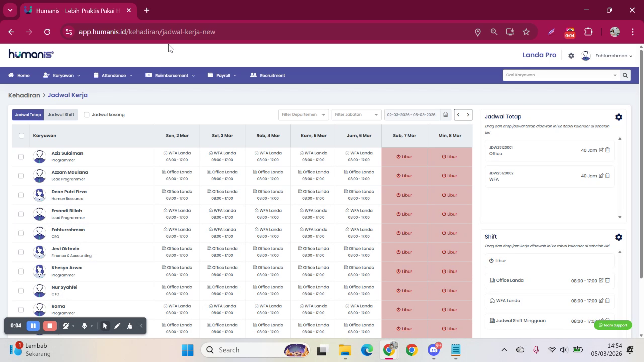
Task: Expand the Payroll navigation menu
Action: tap(222, 75)
